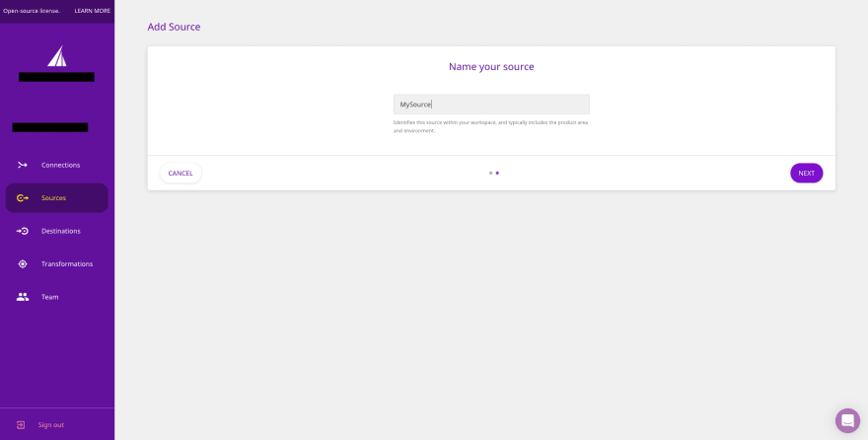Click the Team people icon
The width and height of the screenshot is (868, 440).
[x=23, y=297]
